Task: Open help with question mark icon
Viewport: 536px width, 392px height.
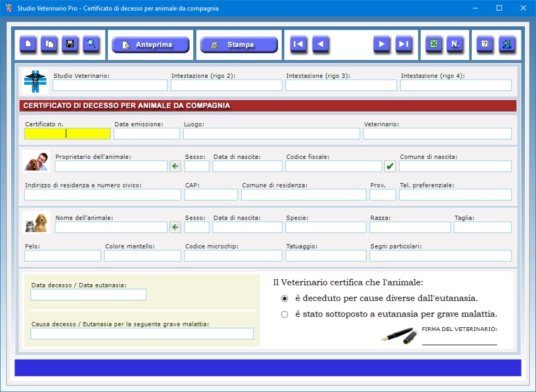Action: pyautogui.click(x=485, y=44)
